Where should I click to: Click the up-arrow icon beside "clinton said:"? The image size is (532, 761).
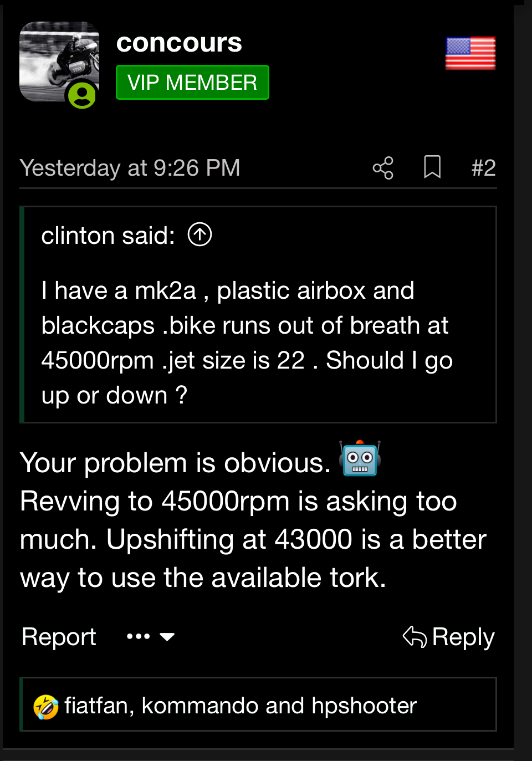click(x=200, y=234)
